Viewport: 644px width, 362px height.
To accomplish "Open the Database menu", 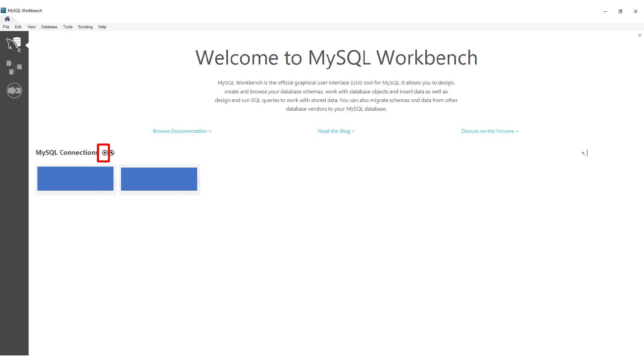I will [49, 27].
